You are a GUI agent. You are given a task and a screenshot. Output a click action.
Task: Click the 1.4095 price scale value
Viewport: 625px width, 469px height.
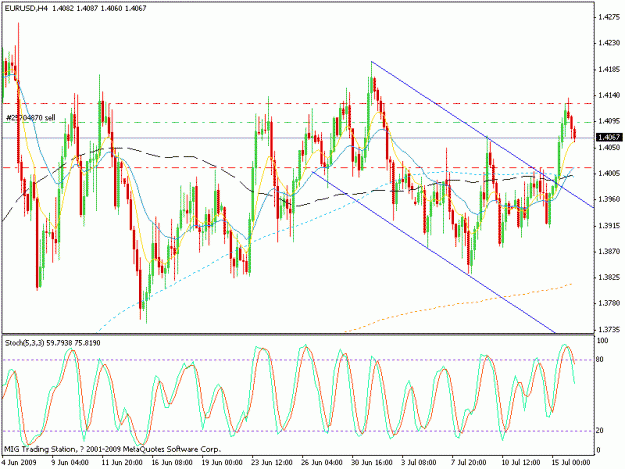click(x=609, y=121)
